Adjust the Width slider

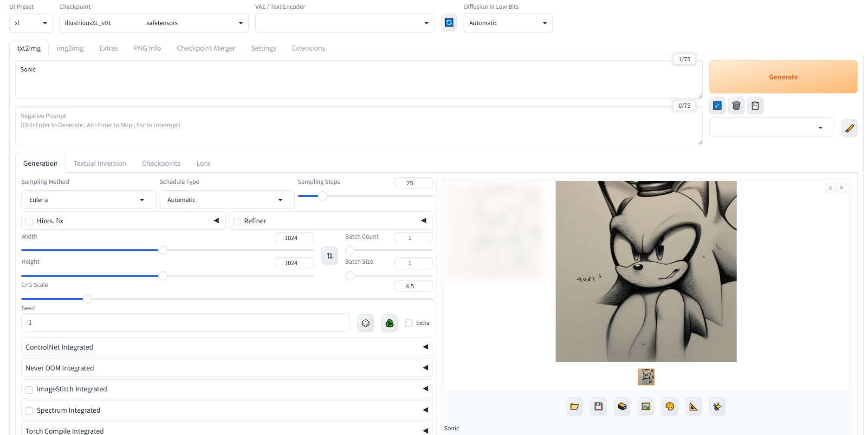point(168,250)
